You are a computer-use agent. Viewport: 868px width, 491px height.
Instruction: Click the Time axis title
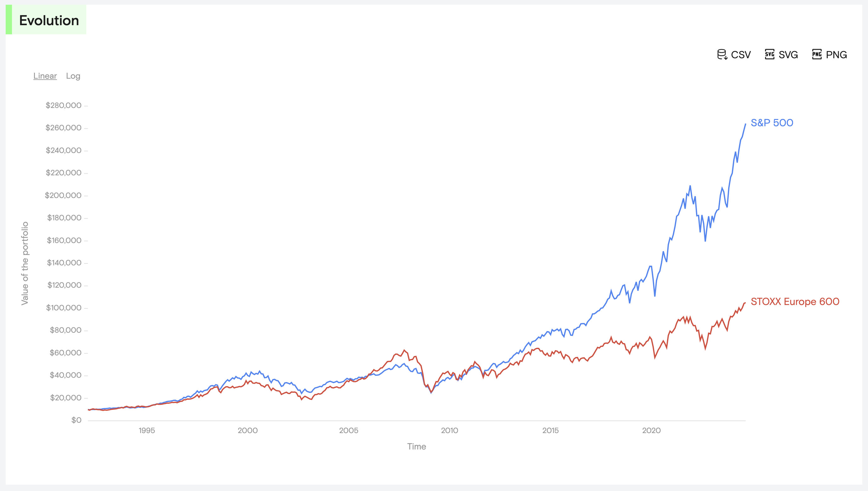pyautogui.click(x=416, y=447)
